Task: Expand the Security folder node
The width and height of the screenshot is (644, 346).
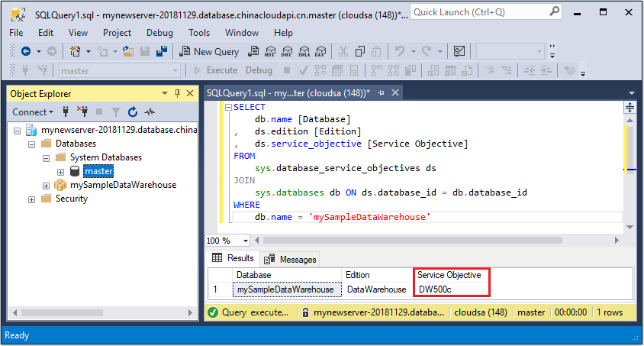Action: (x=32, y=199)
